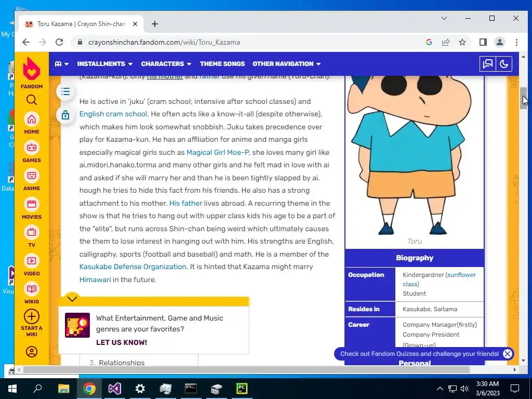Open the Windows notification center

515,389
